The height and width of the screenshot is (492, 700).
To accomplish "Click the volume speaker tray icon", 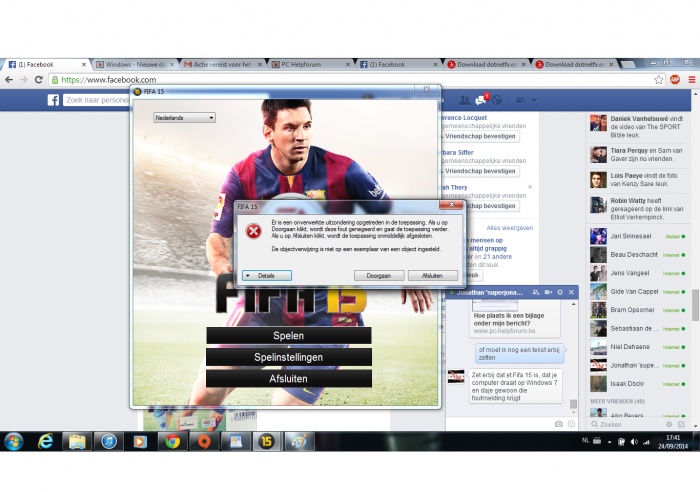I will click(x=634, y=442).
